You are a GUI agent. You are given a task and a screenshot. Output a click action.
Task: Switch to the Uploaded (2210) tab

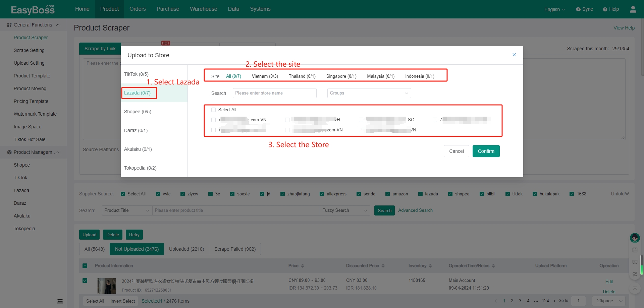pos(186,249)
